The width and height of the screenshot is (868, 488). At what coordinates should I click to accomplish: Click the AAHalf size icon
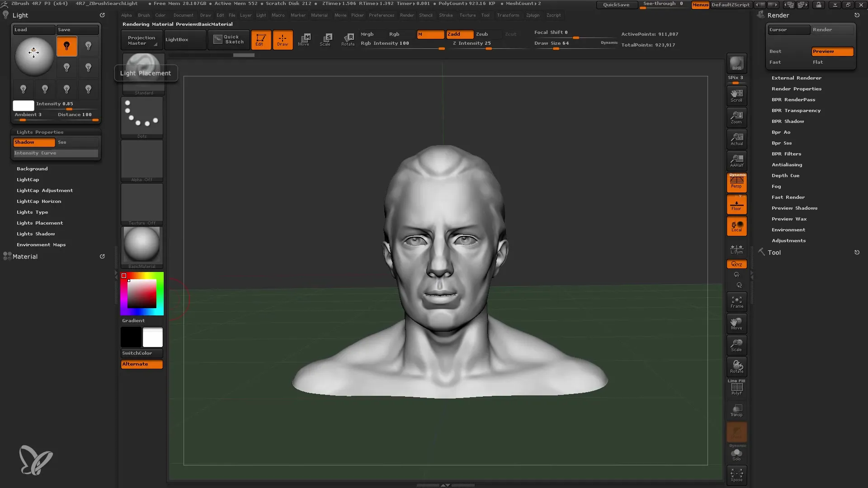coord(736,160)
